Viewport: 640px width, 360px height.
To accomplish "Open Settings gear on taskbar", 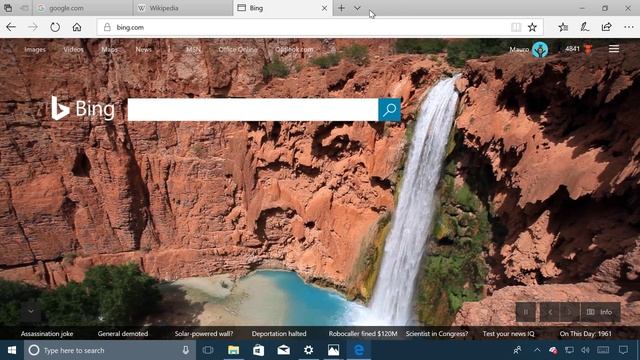I will pyautogui.click(x=309, y=350).
